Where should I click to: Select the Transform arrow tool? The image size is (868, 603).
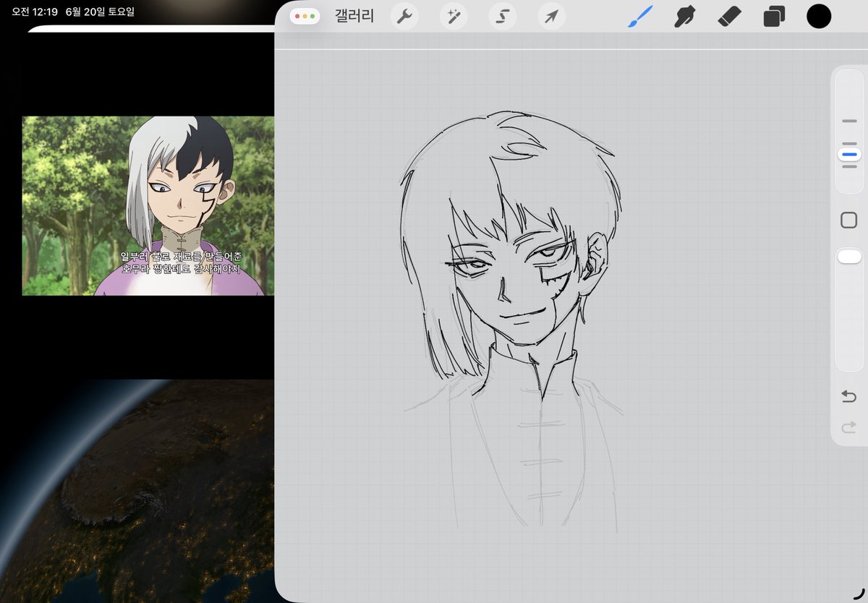coord(552,16)
